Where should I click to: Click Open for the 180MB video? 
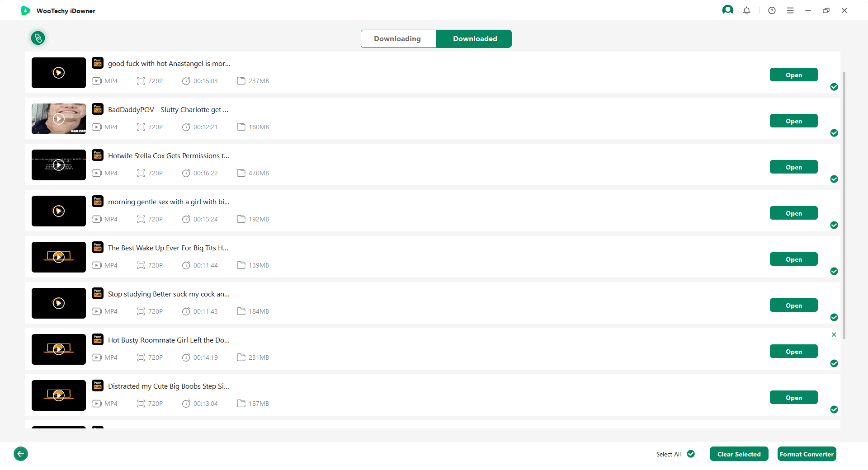pos(793,121)
